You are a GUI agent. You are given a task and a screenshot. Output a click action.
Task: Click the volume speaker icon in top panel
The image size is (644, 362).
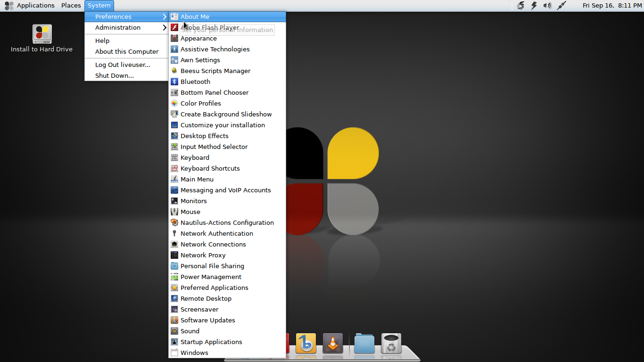(x=547, y=6)
